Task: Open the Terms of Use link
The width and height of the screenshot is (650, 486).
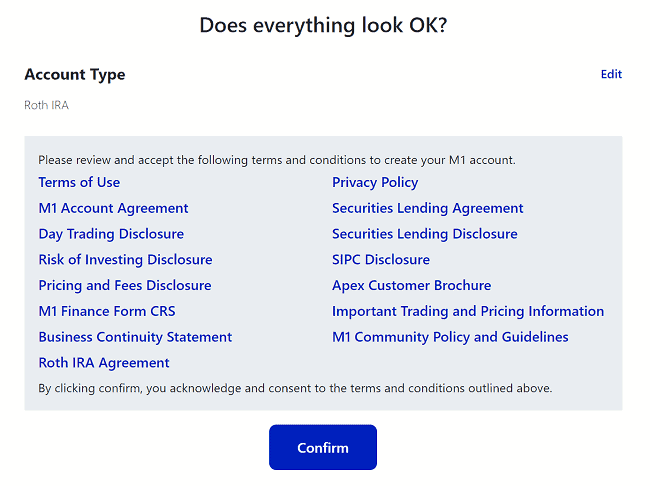Action: [x=79, y=182]
